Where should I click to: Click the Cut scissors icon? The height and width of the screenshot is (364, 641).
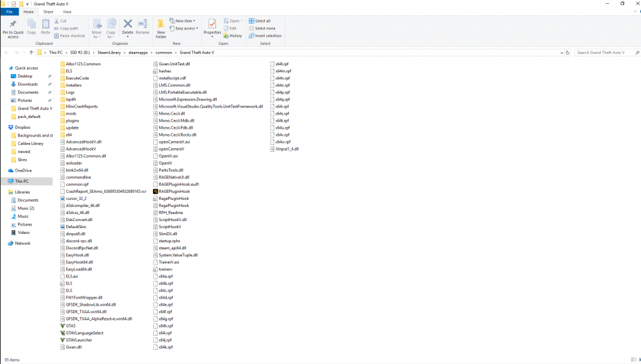[x=57, y=21]
